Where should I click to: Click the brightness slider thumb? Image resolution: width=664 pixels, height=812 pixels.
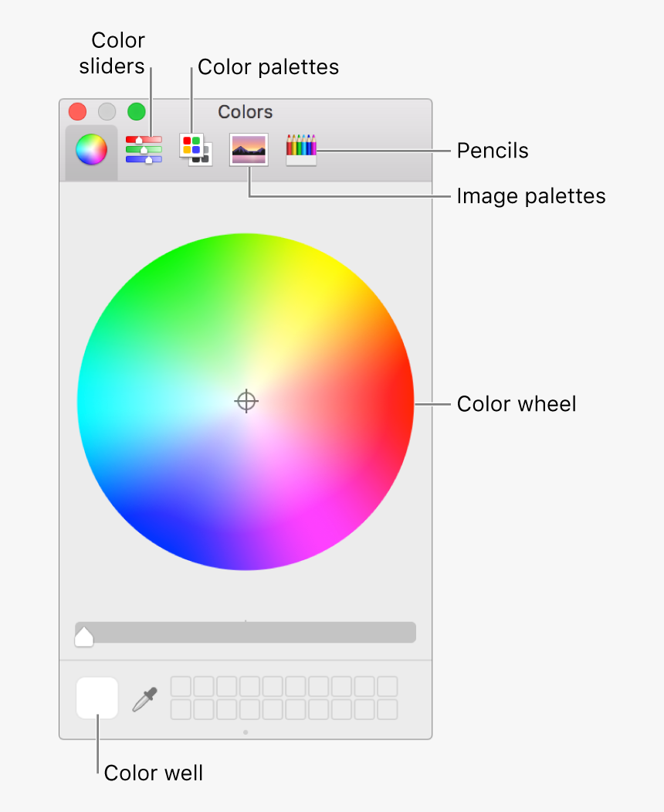84,636
